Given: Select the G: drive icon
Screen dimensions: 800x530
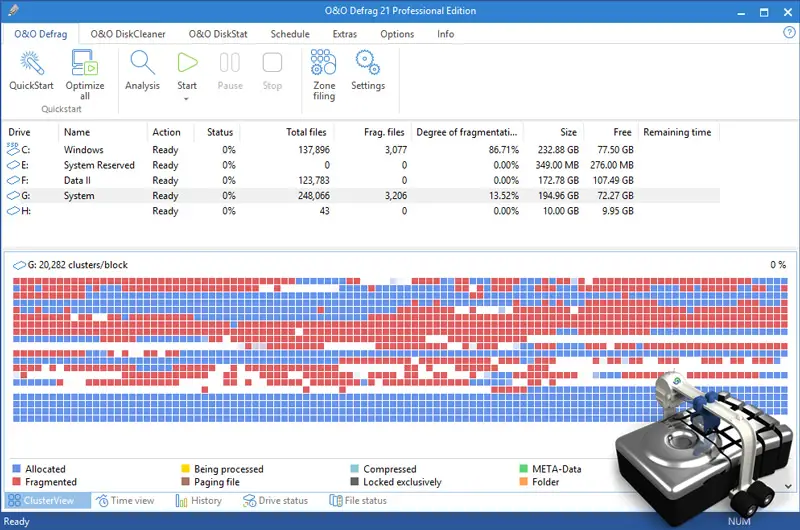Looking at the screenshot, I should coord(13,196).
